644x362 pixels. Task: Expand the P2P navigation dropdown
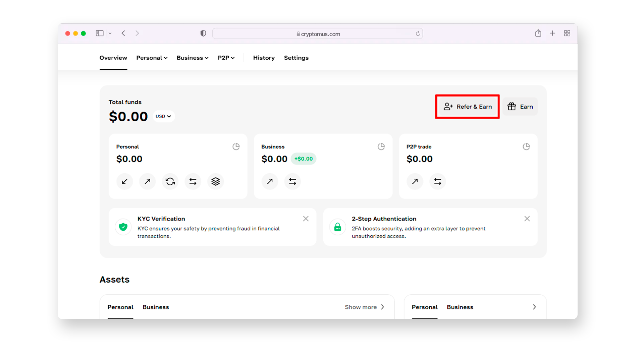coord(226,58)
